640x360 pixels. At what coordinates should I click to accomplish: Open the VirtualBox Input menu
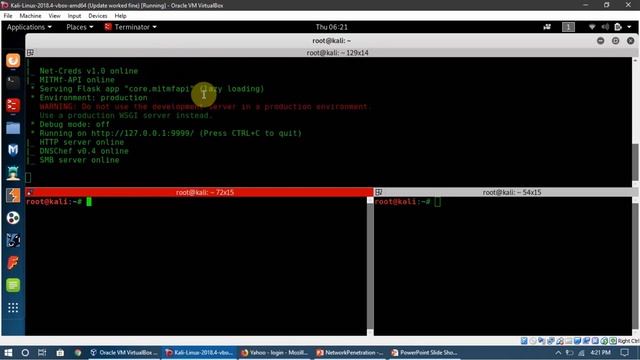click(x=74, y=16)
